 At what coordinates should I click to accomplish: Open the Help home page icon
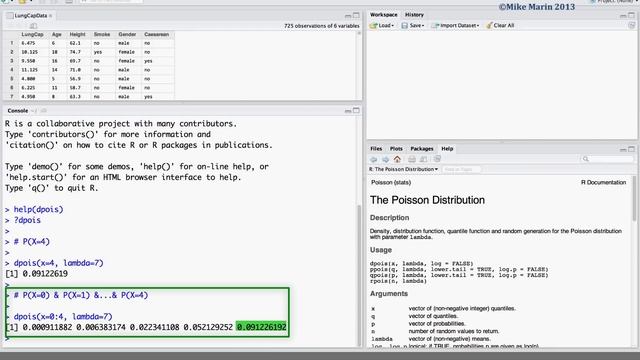coord(397,159)
